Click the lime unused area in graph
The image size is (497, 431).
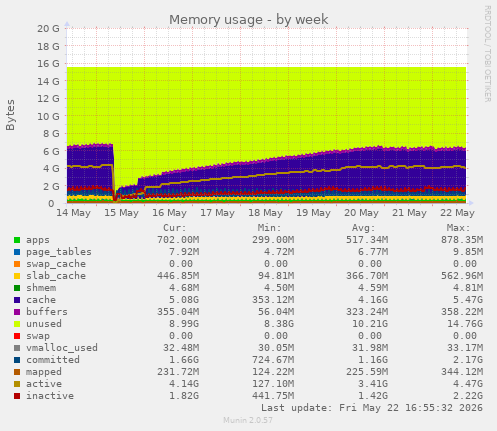(267, 107)
